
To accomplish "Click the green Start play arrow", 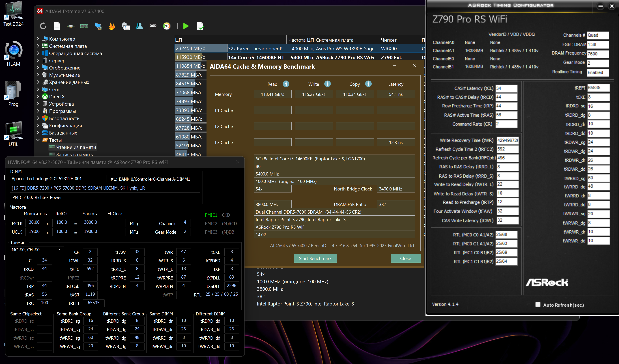I will (x=186, y=26).
